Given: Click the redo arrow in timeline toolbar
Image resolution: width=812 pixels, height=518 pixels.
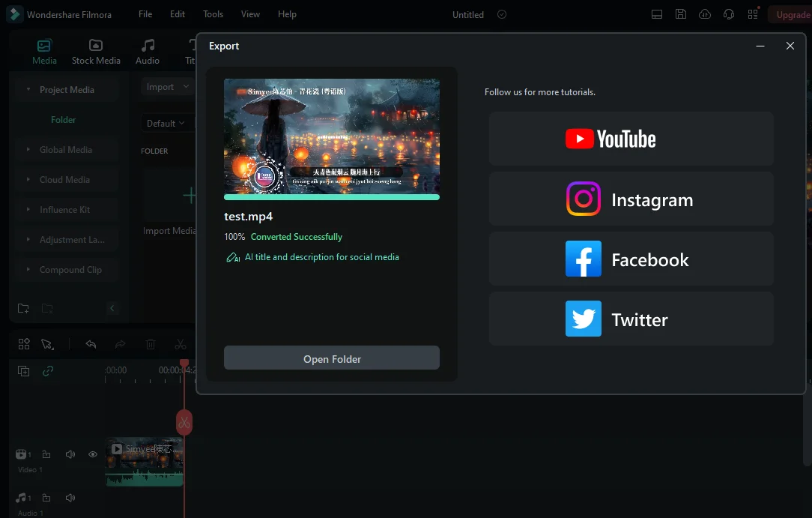Looking at the screenshot, I should [x=120, y=344].
